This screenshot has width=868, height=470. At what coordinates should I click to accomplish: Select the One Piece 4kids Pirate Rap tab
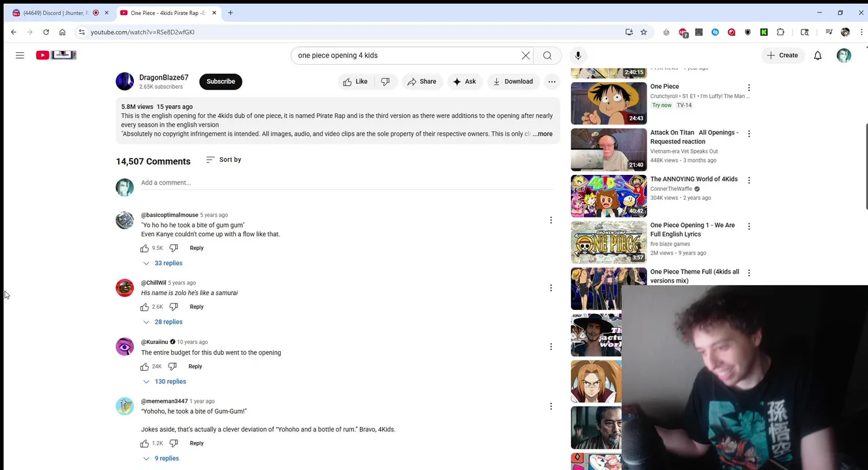tap(167, 12)
